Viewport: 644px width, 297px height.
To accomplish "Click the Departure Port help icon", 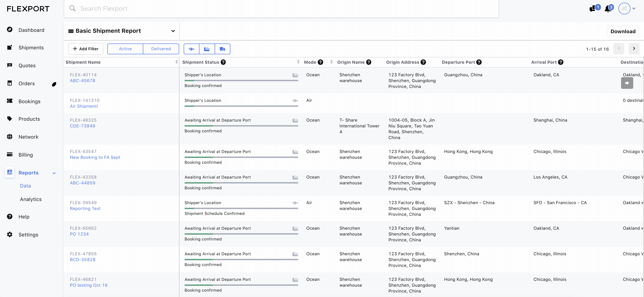I will (x=479, y=62).
